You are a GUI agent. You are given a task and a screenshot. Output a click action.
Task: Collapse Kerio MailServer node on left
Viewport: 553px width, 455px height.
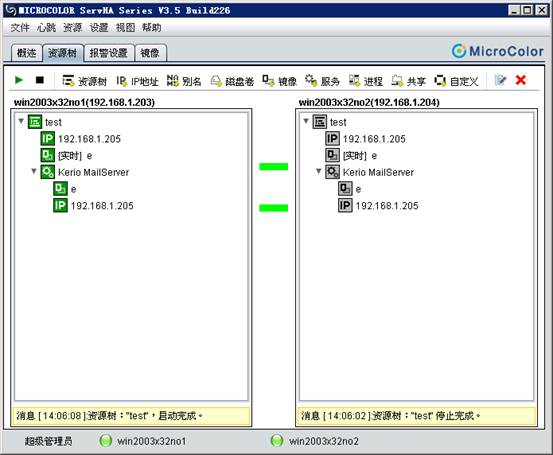[34, 171]
